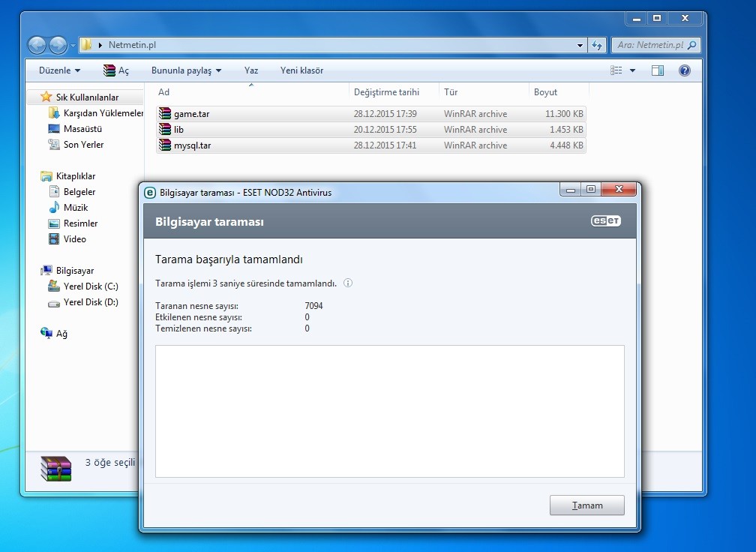Screen dimensions: 756x552
Task: Open the address bar history dropdown
Action: (580, 45)
